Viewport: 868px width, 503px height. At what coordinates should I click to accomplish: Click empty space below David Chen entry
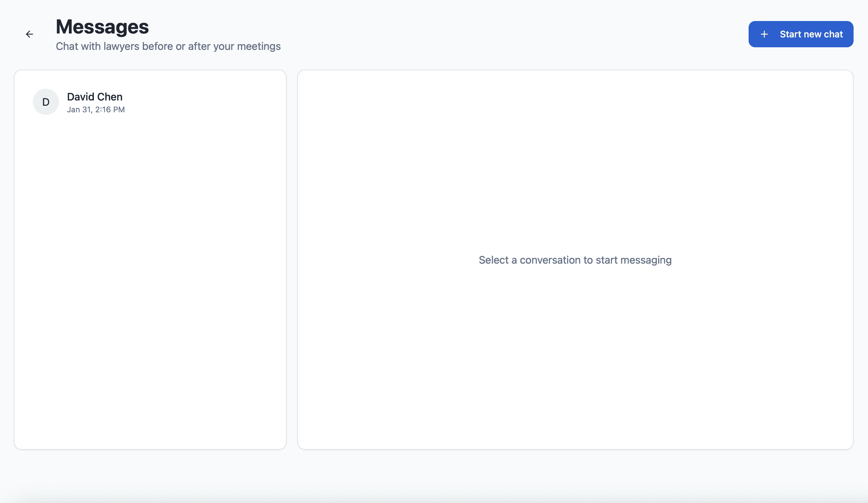150,241
